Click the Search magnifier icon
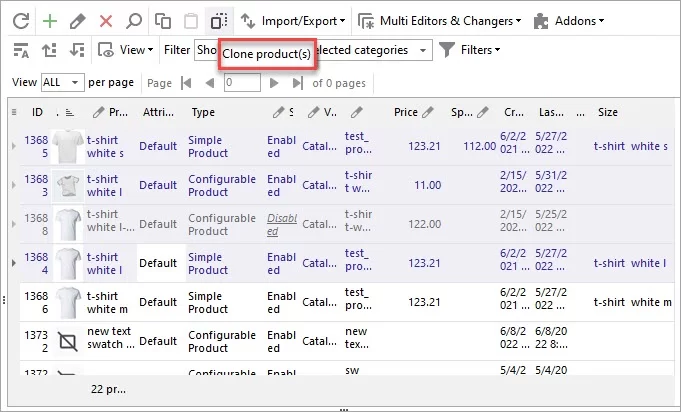This screenshot has height=412, width=681. click(134, 21)
